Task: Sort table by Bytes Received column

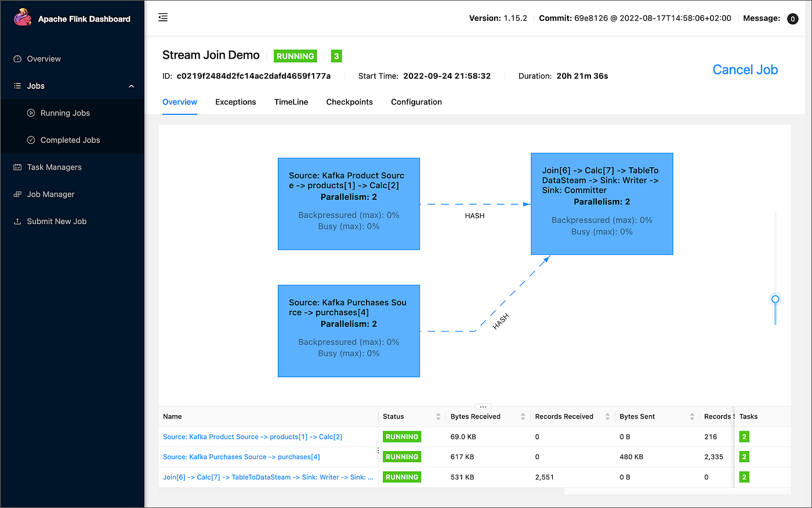Action: (x=523, y=416)
